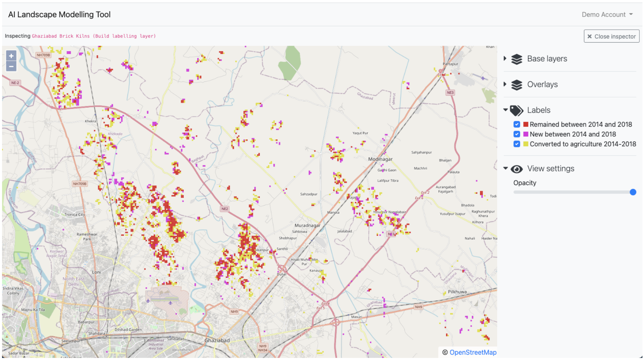Expand the Base layers section arrow

click(x=505, y=58)
